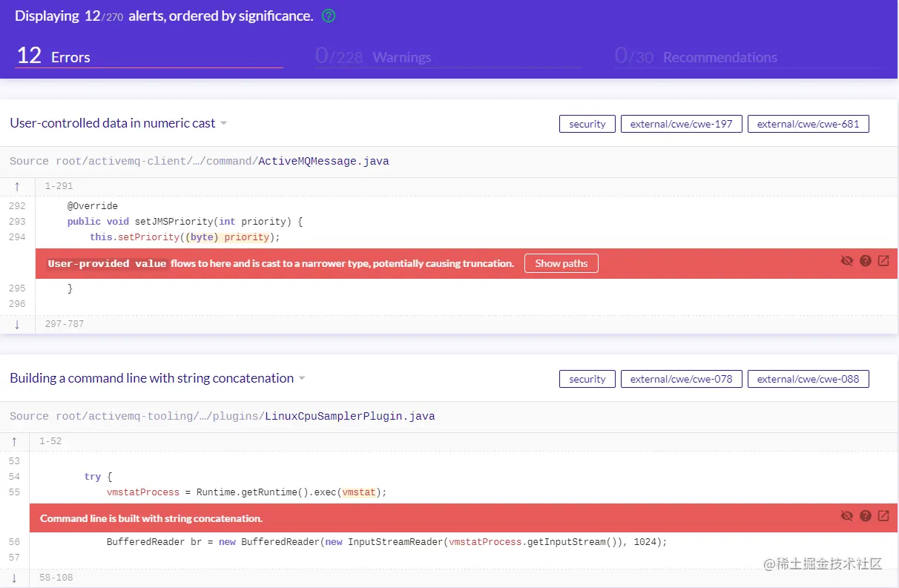Open the ActiveMQMessage.java file link
Image resolution: width=899 pixels, height=588 pixels.
pyautogui.click(x=323, y=161)
